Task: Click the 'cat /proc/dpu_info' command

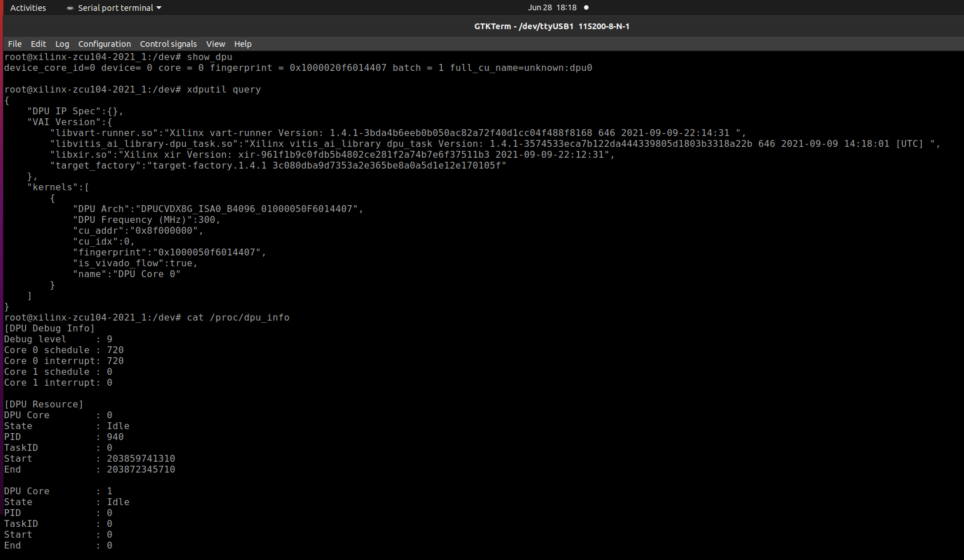Action: pos(238,318)
